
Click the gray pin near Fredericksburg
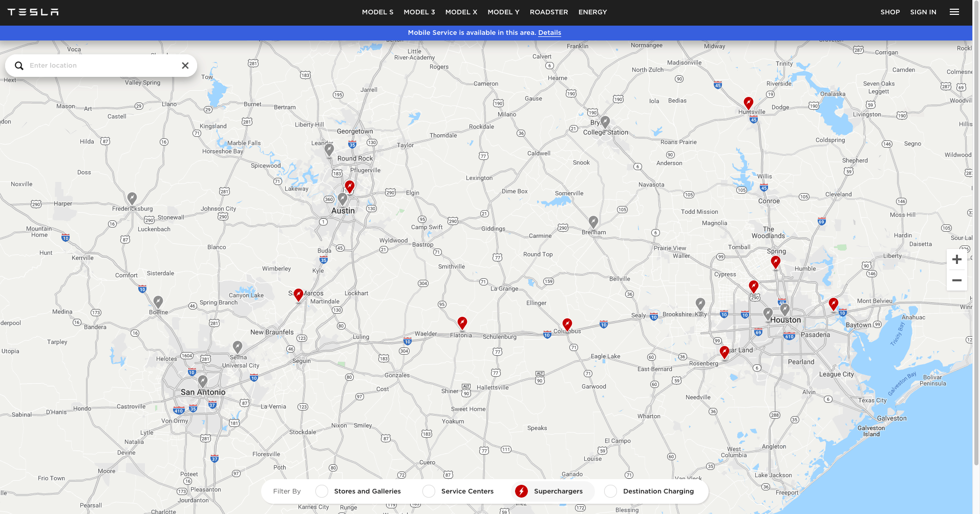[x=133, y=198]
